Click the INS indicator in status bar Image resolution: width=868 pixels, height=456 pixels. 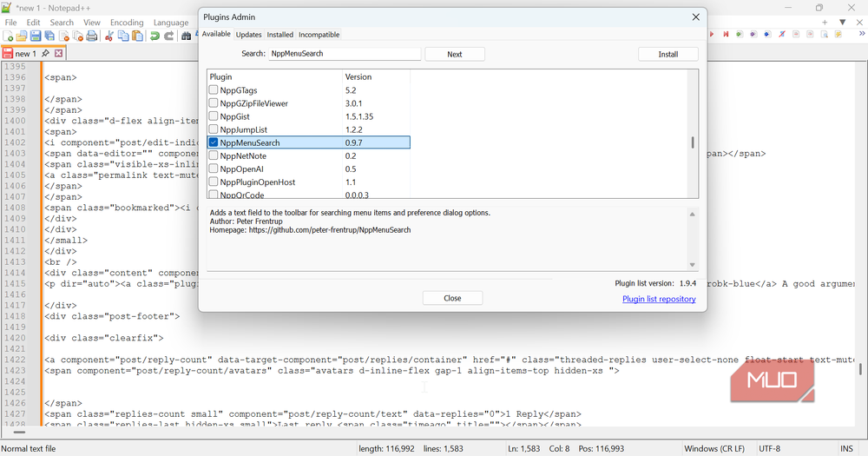[x=846, y=449]
